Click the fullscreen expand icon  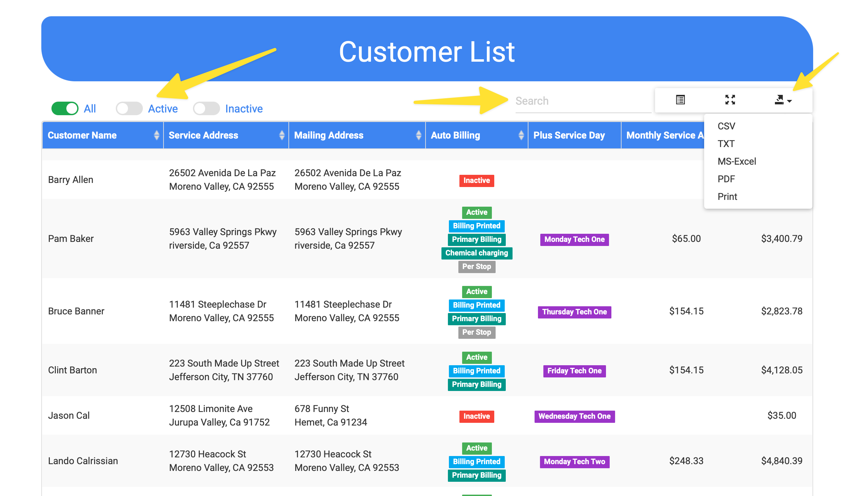(x=730, y=100)
